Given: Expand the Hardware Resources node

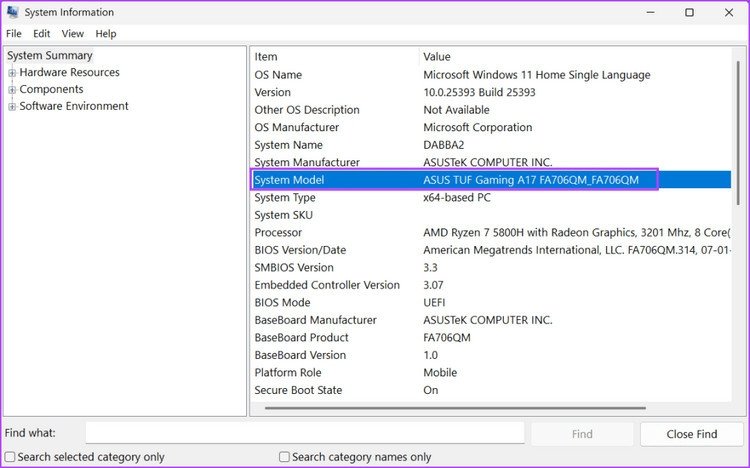Looking at the screenshot, I should click(x=12, y=73).
